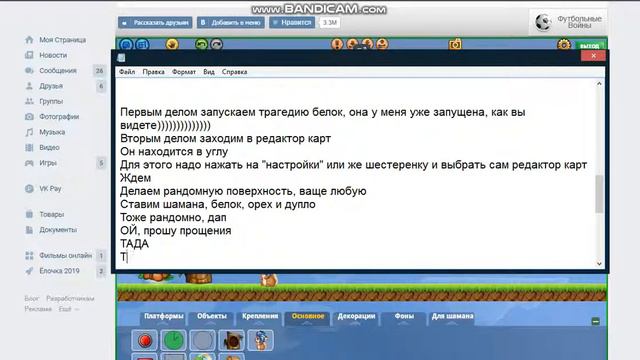Click the green выход exit button
The height and width of the screenshot is (360, 640).
click(x=589, y=45)
